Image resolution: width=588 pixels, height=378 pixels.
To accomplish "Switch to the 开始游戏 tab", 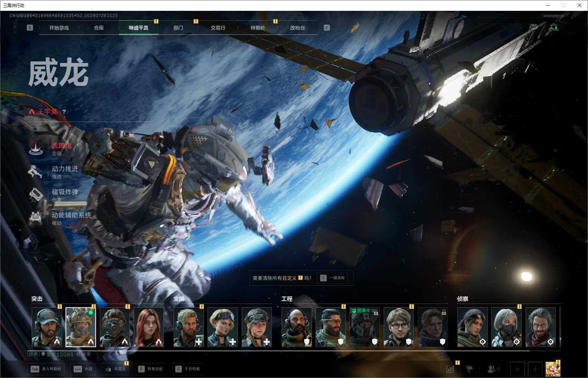I will (59, 28).
